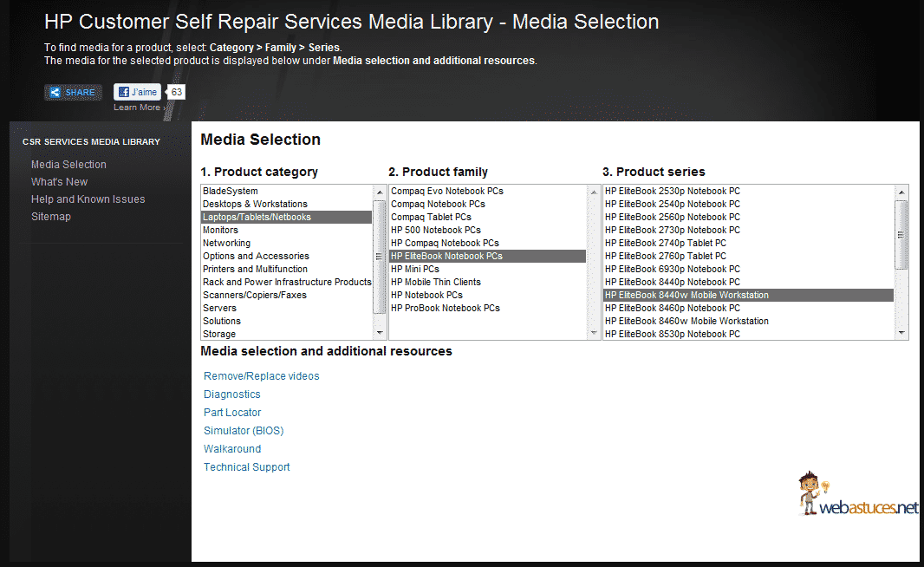Select Printers and Multifunction category

coord(286,269)
